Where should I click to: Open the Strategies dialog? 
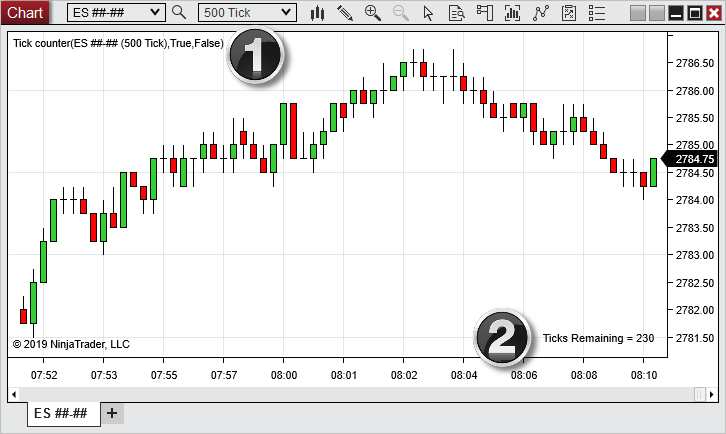(569, 13)
